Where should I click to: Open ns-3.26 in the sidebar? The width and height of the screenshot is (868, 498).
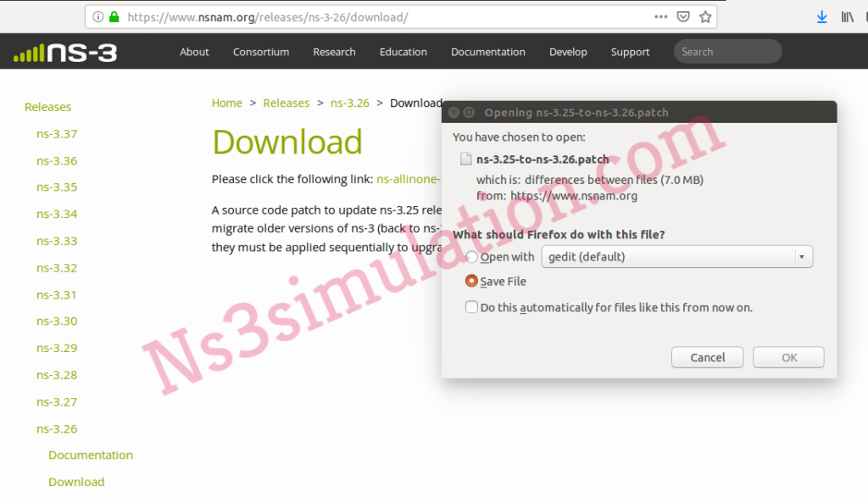click(x=57, y=429)
